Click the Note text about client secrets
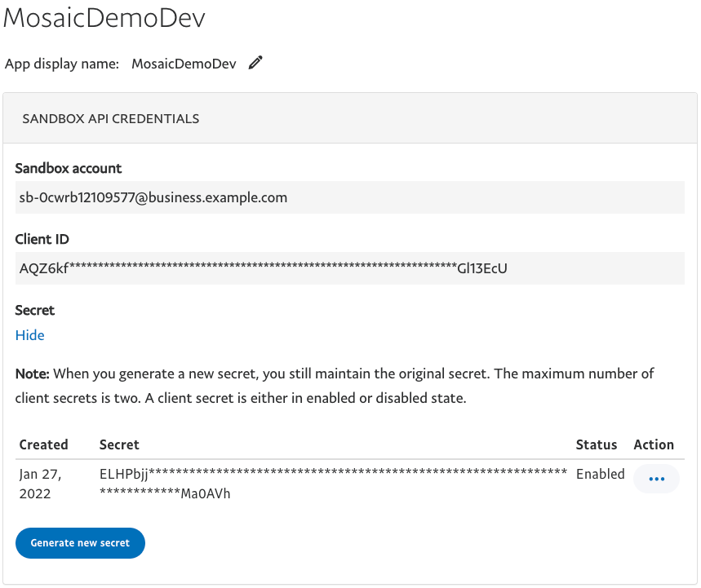 pyautogui.click(x=335, y=387)
